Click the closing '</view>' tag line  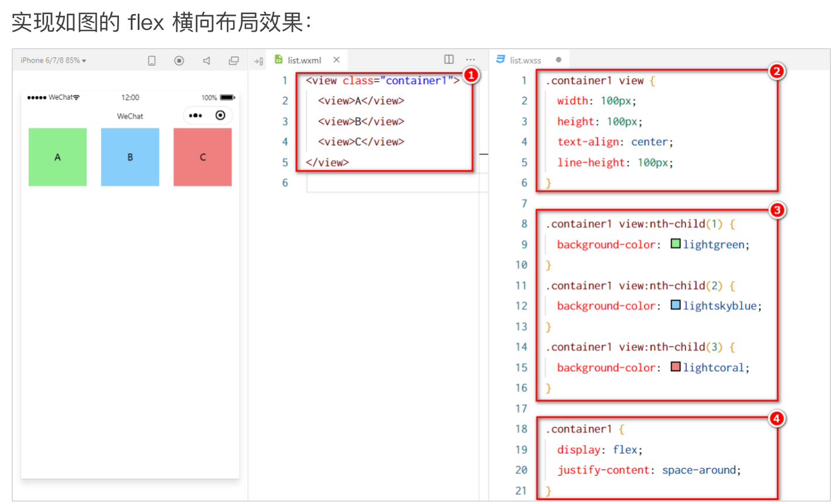point(327,162)
